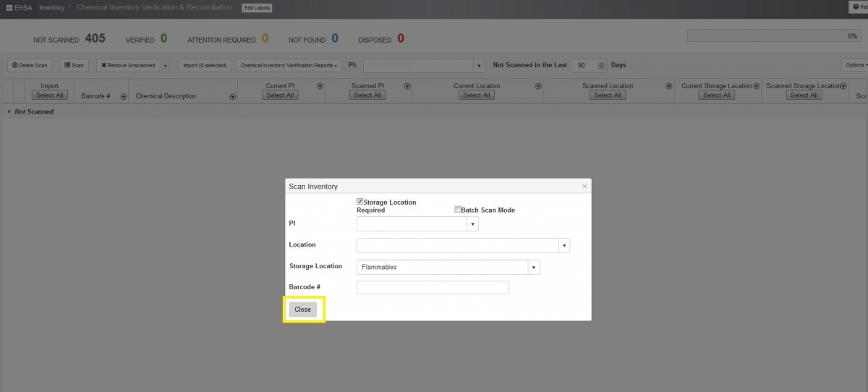Click the filter icon on Barcode # column
This screenshot has height=392, width=868.
(124, 96)
